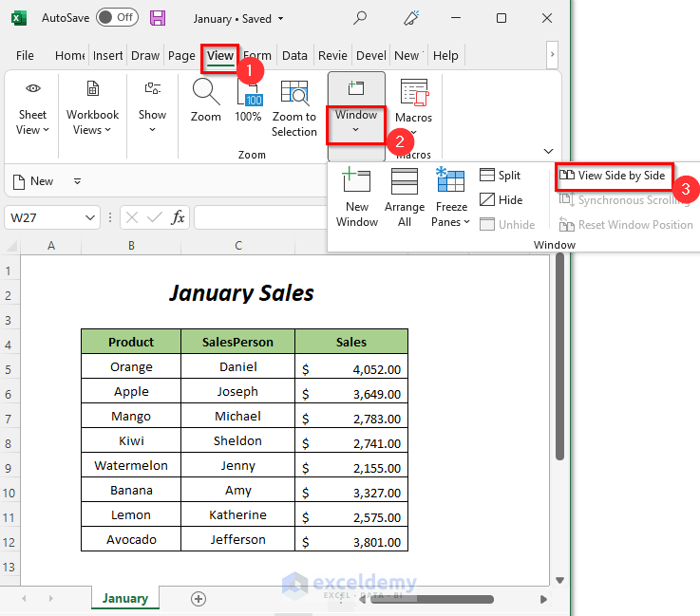
Task: Open the Customize Quick Access Toolbar dropdown
Action: point(77,181)
